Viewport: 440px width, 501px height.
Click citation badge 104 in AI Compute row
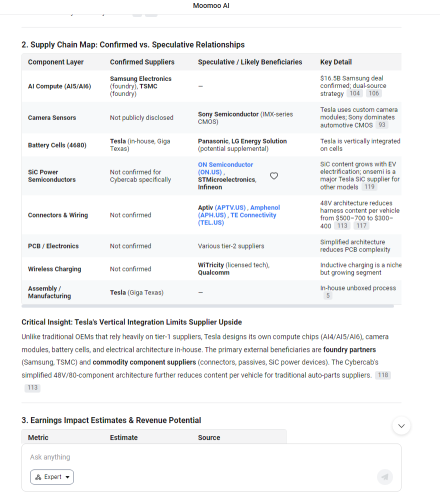355,94
